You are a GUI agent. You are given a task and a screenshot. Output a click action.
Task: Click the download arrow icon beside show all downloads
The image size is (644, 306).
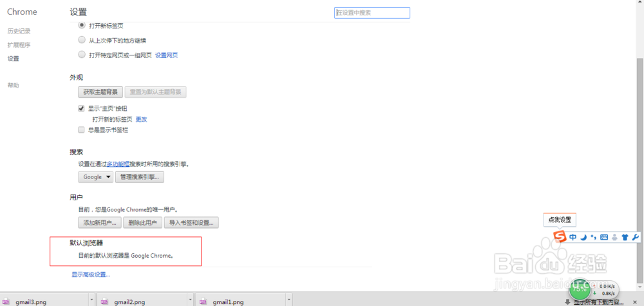567,302
